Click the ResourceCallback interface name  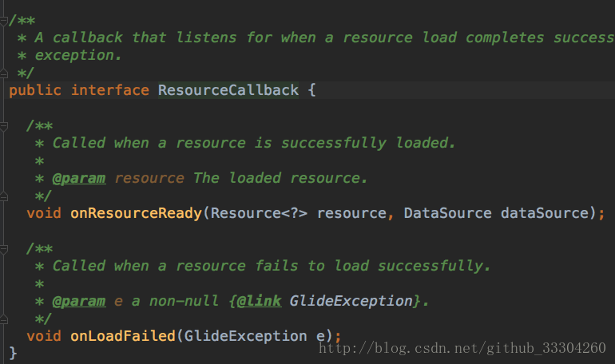(228, 90)
